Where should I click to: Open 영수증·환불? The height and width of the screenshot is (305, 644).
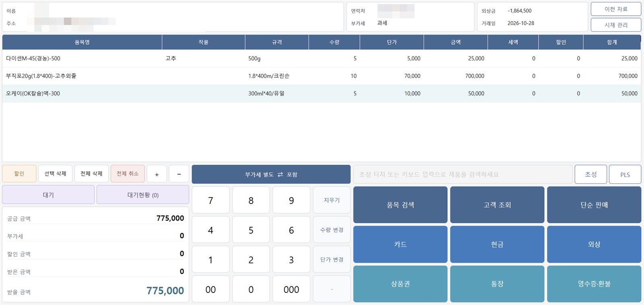pos(594,284)
